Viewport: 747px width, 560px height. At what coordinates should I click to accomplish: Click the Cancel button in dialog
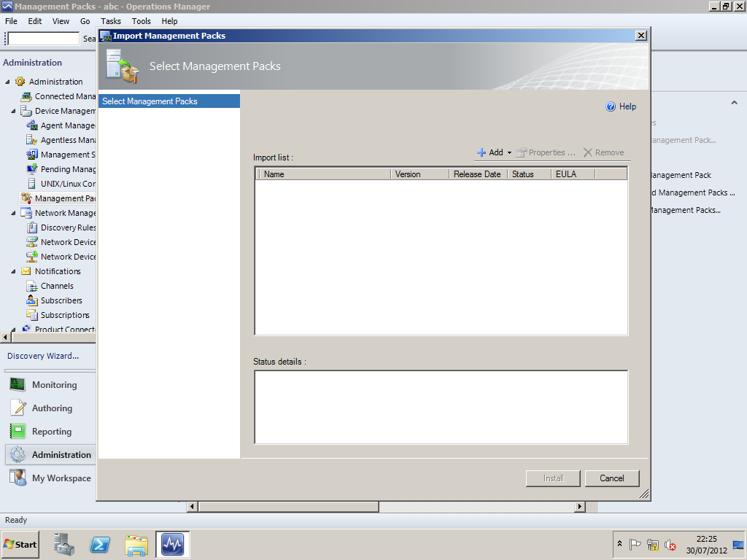pyautogui.click(x=612, y=478)
